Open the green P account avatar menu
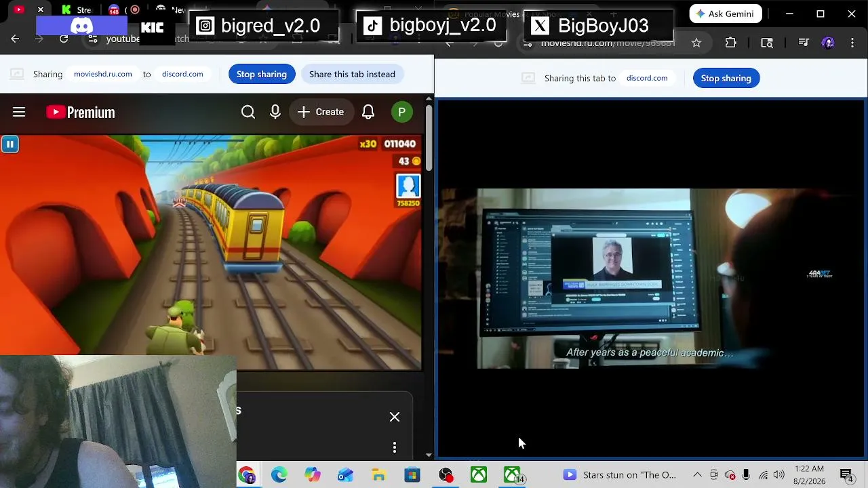868x488 pixels. [x=402, y=112]
